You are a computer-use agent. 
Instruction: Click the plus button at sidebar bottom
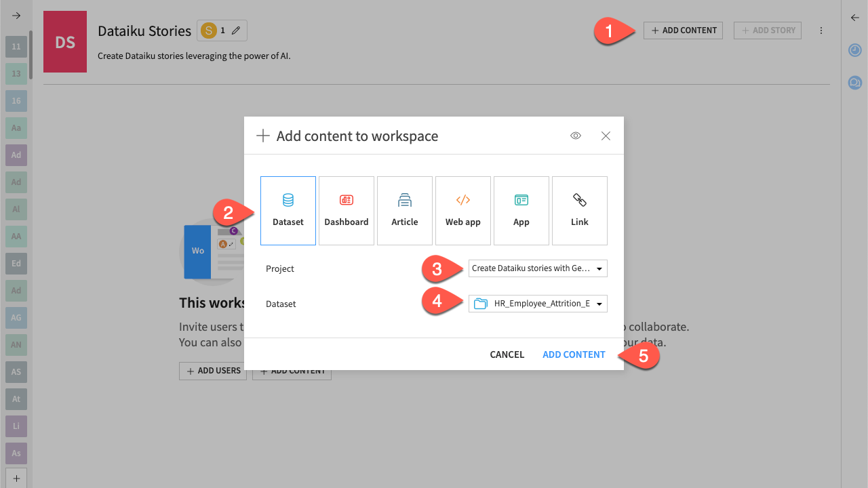coord(16,477)
